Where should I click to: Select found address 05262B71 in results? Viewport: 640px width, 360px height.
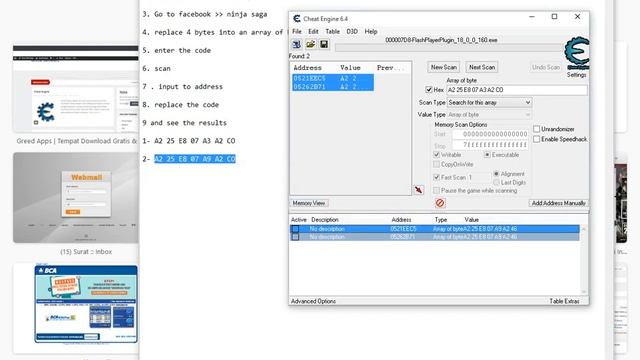(333, 87)
